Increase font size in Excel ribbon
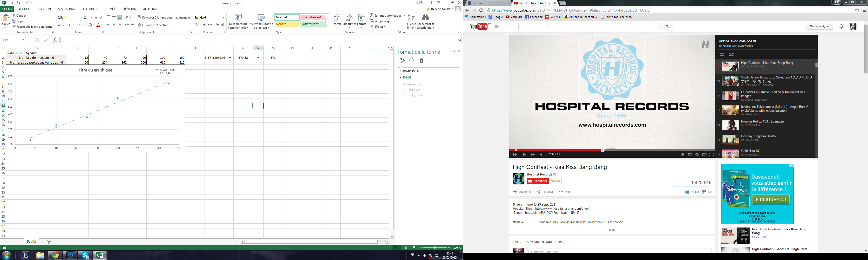This screenshot has width=868, height=260. [96, 18]
